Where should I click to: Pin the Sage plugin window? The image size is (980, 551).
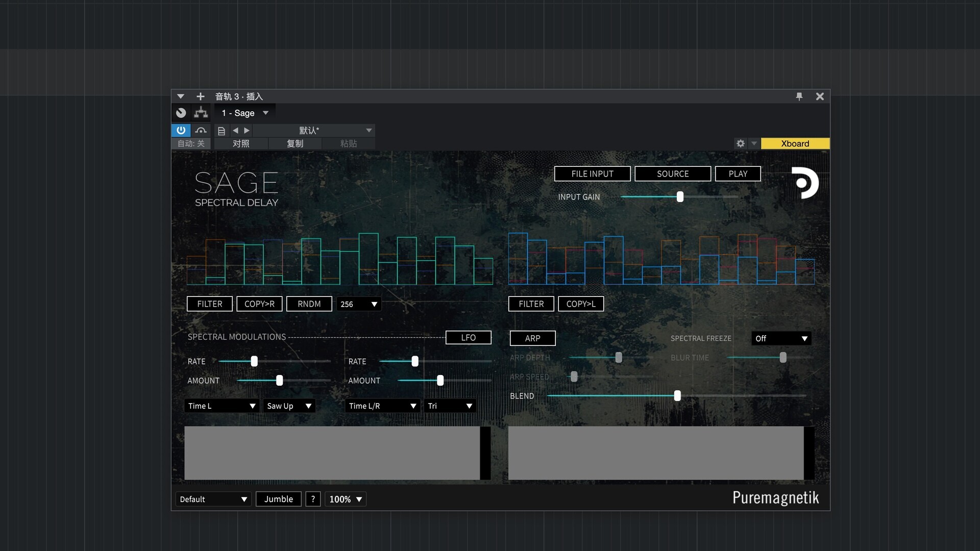(x=799, y=96)
